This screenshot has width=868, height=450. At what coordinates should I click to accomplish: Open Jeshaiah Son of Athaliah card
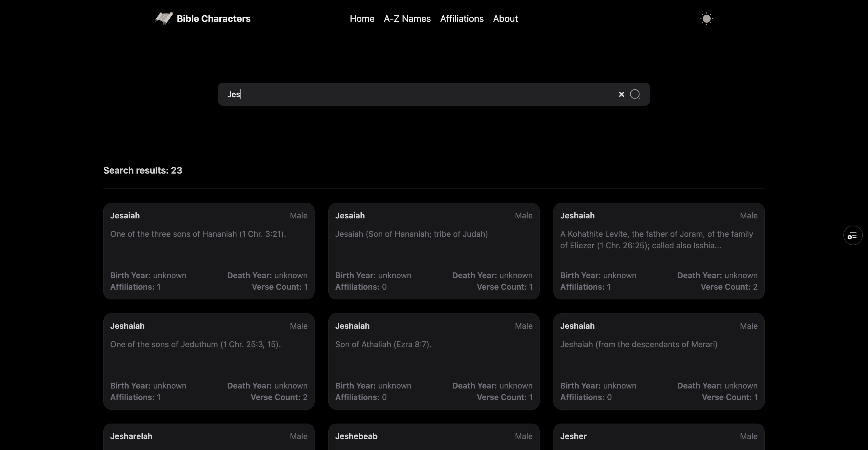(434, 361)
